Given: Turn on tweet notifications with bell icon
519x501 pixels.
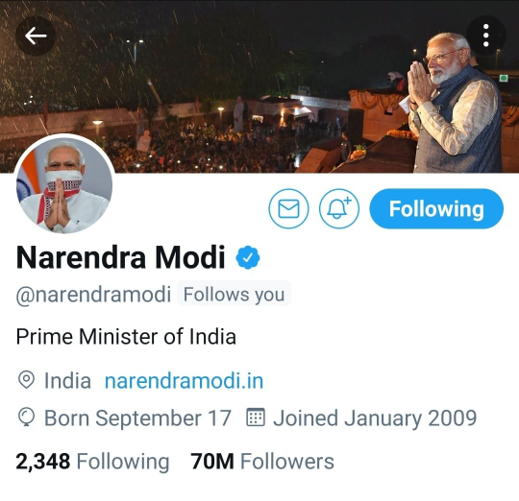Looking at the screenshot, I should (339, 209).
